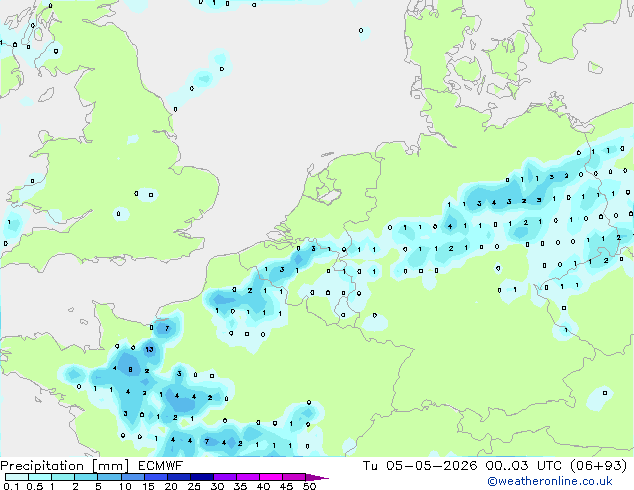Click the 'Tu 05-05-2026' date text
634x490 pixels.
tap(420, 466)
